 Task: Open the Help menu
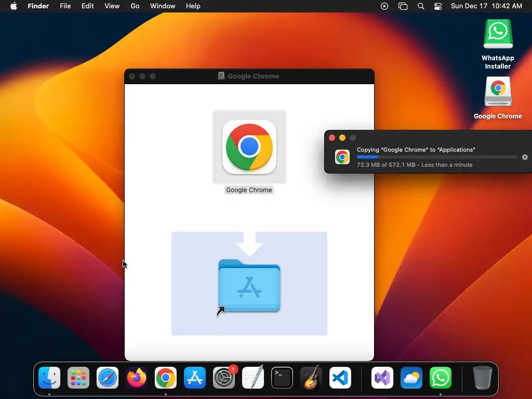(193, 6)
